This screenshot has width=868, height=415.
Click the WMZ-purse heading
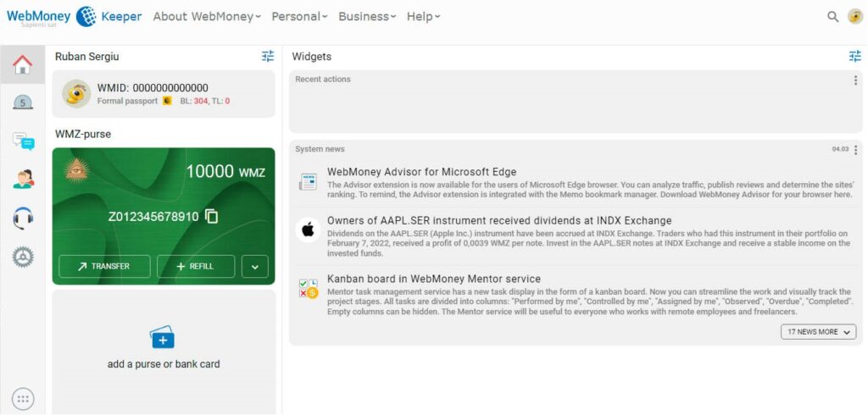(83, 134)
